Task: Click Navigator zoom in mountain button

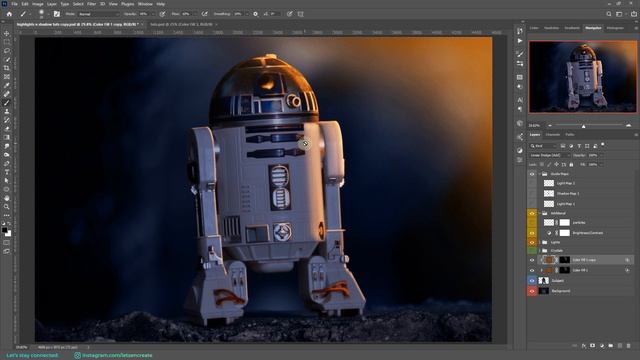Action: pyautogui.click(x=629, y=126)
